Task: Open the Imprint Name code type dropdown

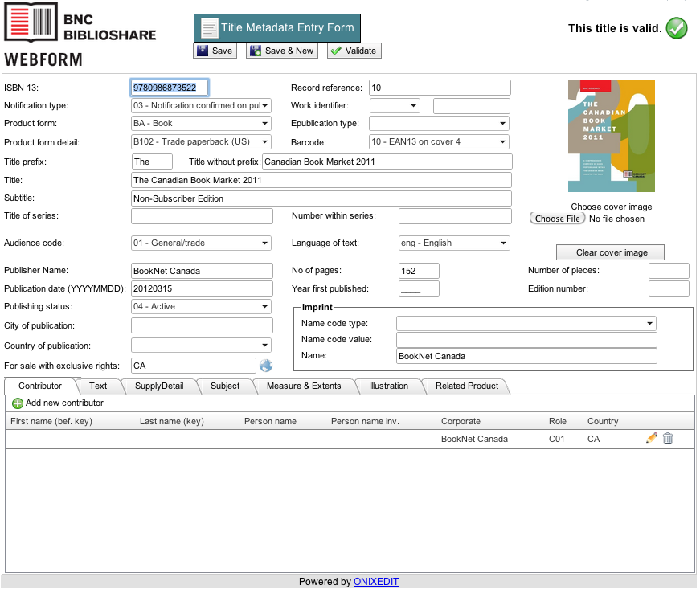Action: [x=526, y=324]
